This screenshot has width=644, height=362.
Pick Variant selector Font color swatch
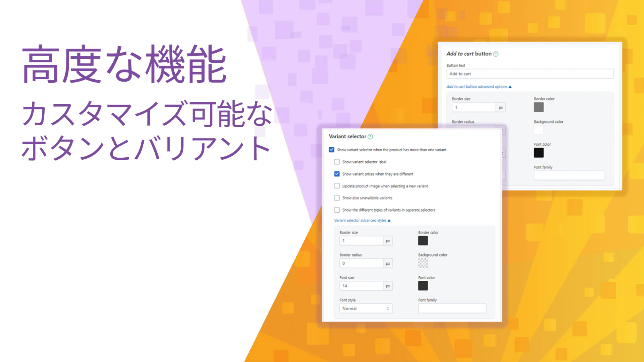pyautogui.click(x=423, y=286)
